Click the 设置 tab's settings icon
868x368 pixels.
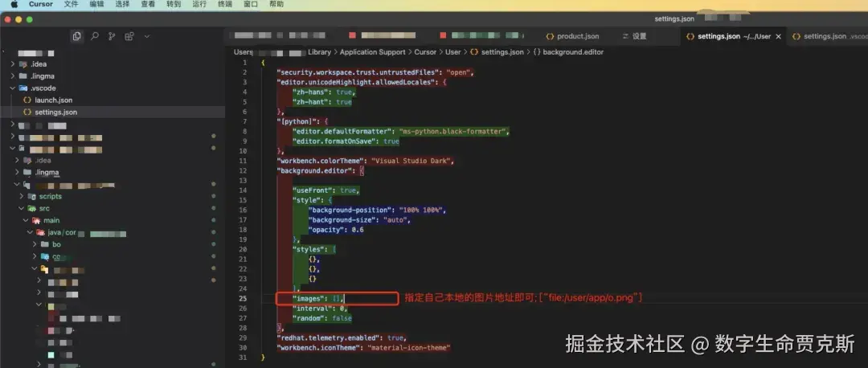625,36
